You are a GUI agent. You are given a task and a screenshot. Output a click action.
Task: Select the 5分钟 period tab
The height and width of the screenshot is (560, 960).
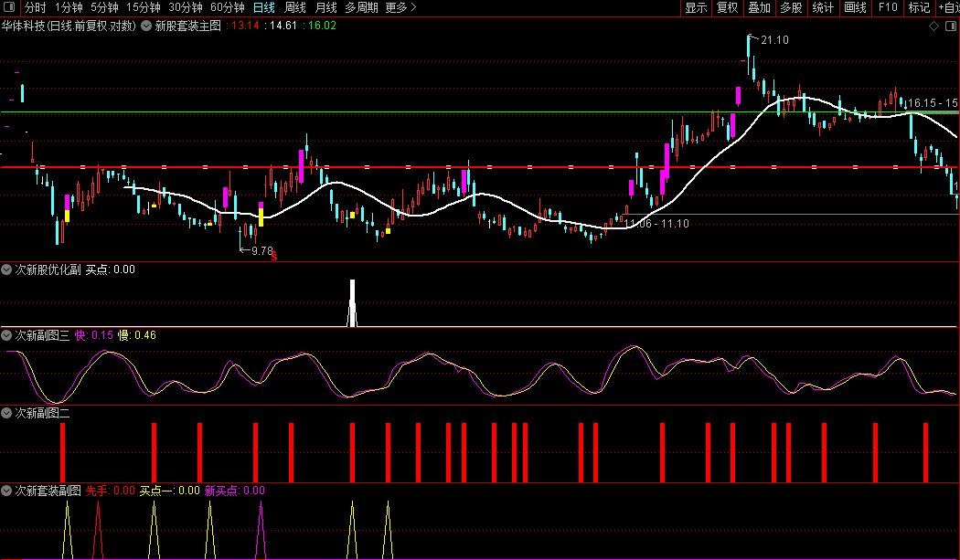[104, 7]
